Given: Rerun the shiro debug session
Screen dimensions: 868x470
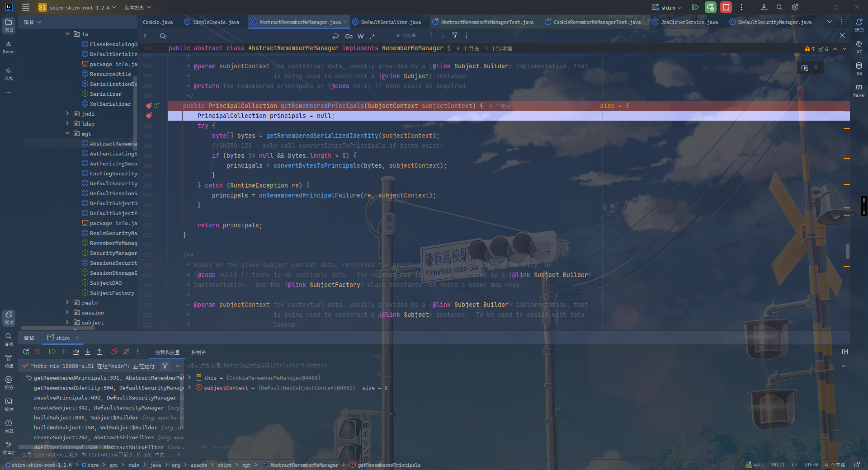Looking at the screenshot, I should pyautogui.click(x=26, y=352).
